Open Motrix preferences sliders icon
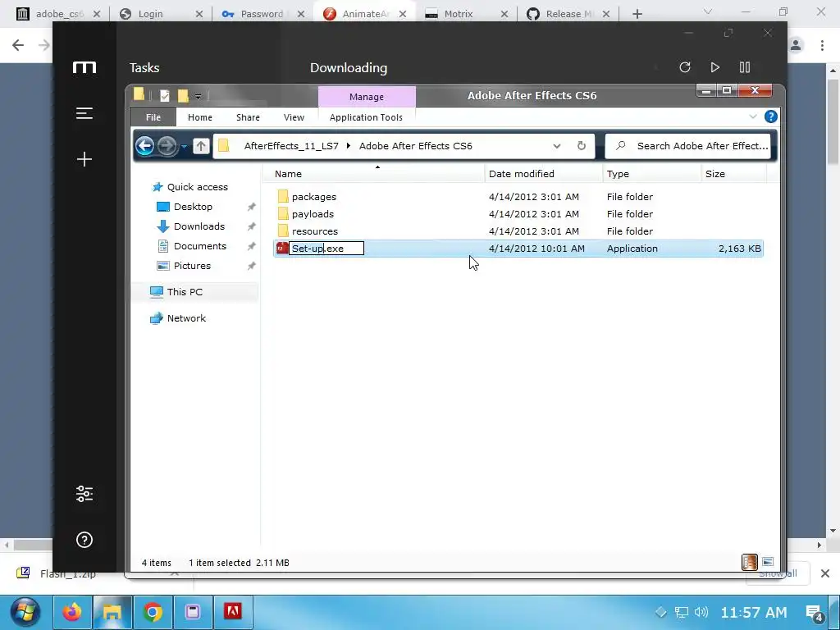Image resolution: width=840 pixels, height=630 pixels. (84, 493)
